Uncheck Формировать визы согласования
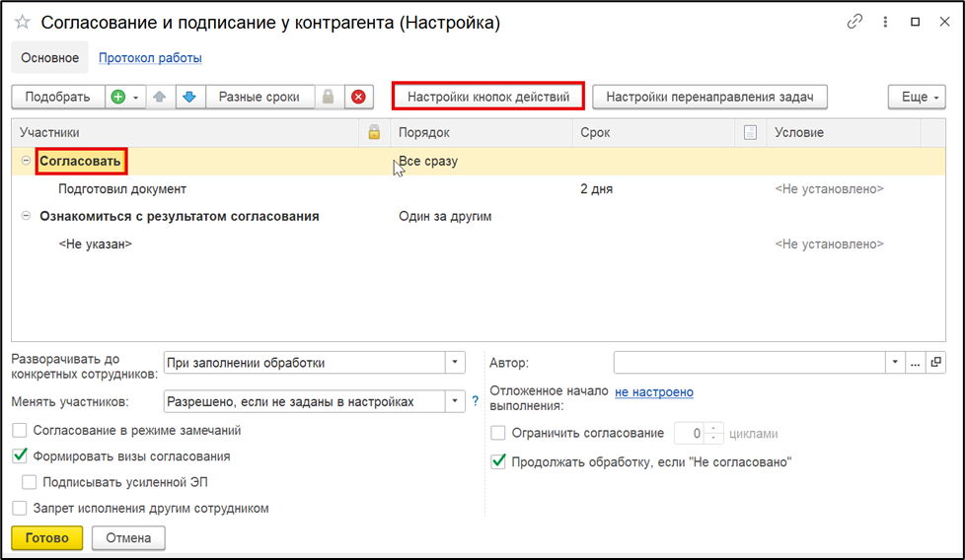 pos(20,456)
